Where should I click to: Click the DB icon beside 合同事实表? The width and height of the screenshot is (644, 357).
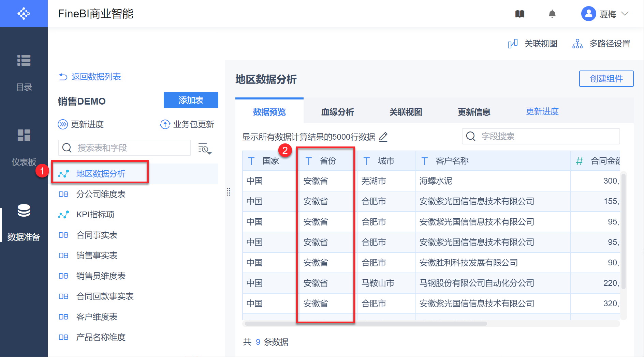[63, 235]
